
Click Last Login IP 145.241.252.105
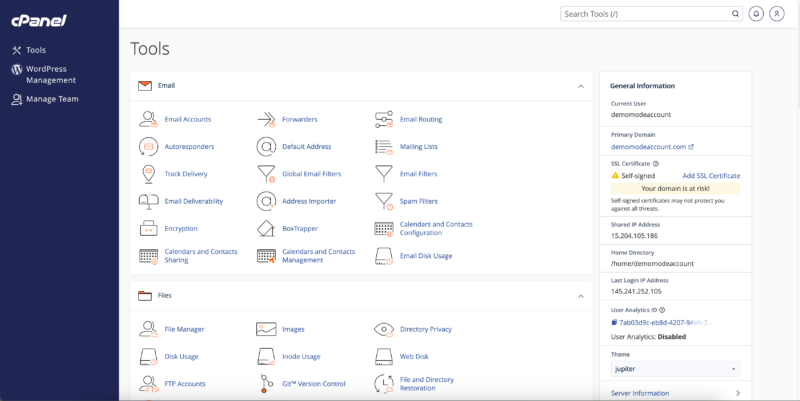(x=636, y=291)
